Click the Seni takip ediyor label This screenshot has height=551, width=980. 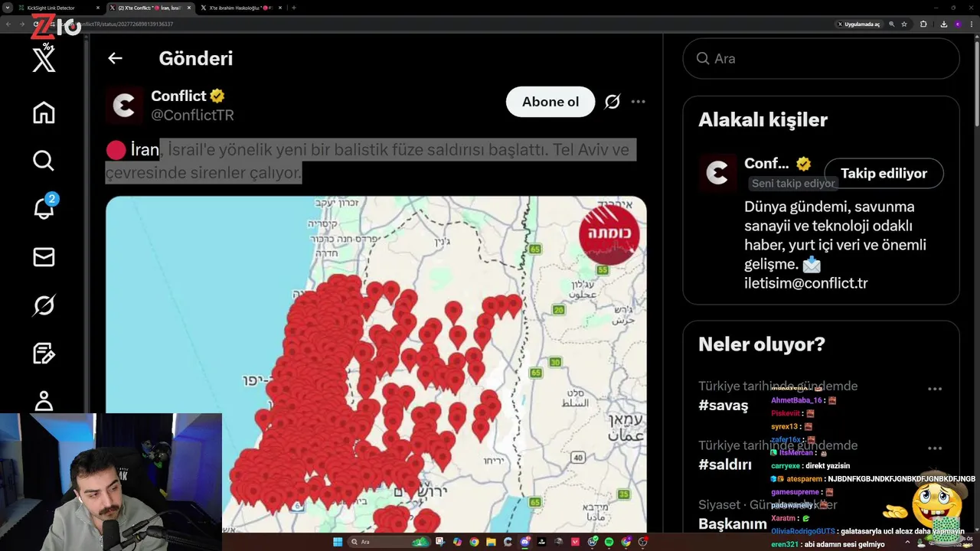point(793,183)
